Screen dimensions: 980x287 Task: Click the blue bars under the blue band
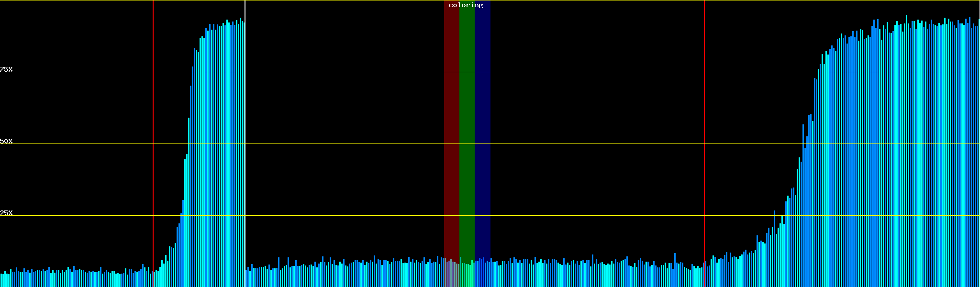(482, 274)
